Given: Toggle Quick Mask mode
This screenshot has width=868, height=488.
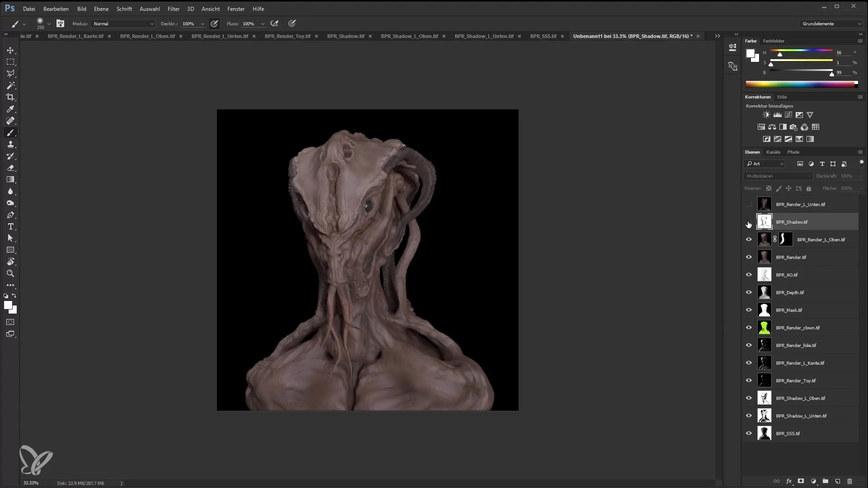Looking at the screenshot, I should (10, 322).
